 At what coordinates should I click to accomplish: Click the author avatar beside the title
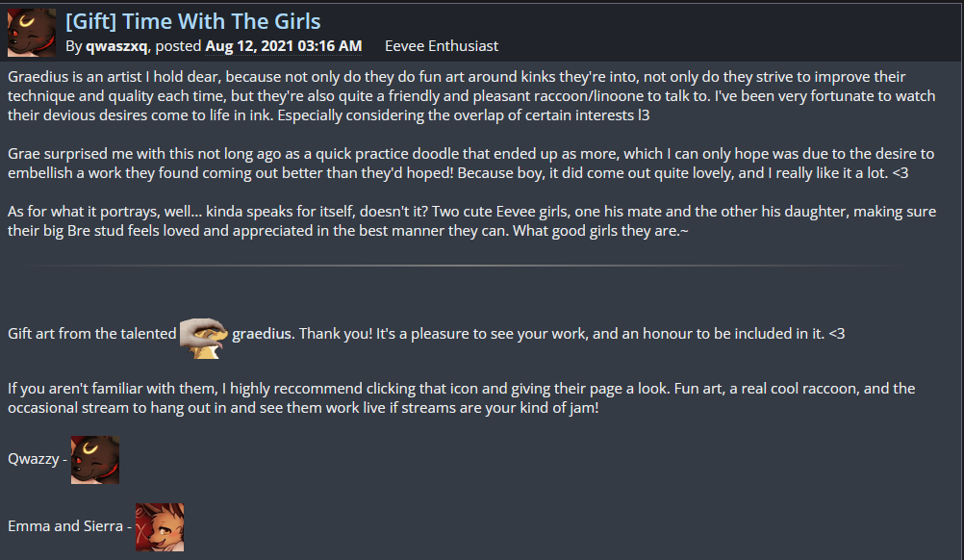tap(32, 33)
